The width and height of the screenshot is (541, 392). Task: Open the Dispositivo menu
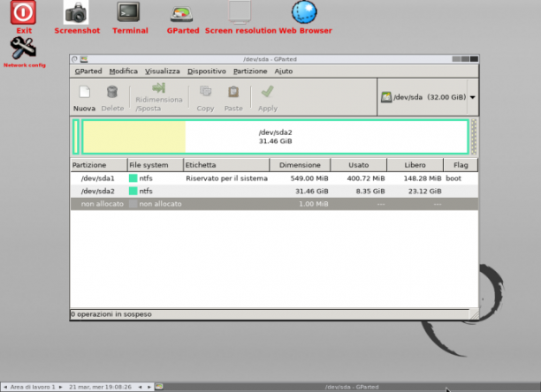[206, 72]
